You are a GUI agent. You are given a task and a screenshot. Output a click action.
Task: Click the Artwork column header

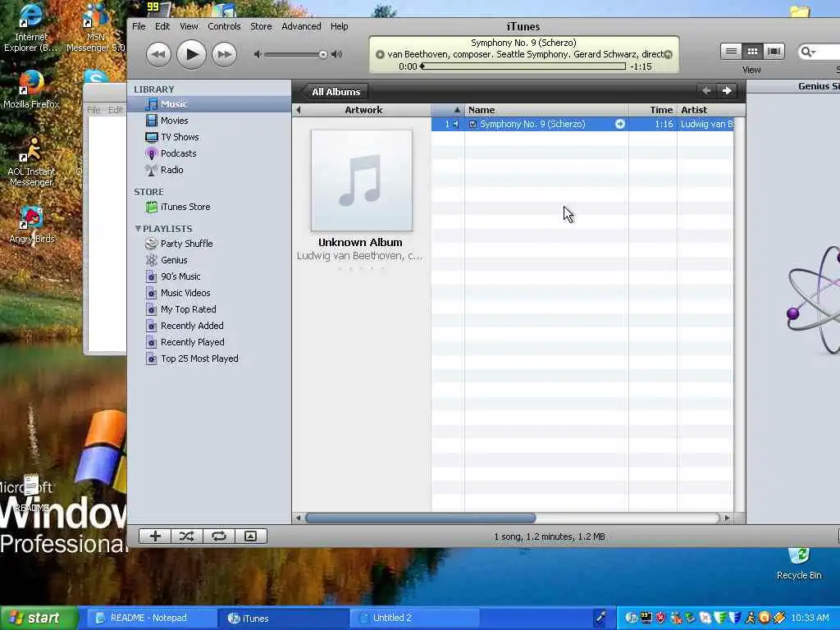363,110
